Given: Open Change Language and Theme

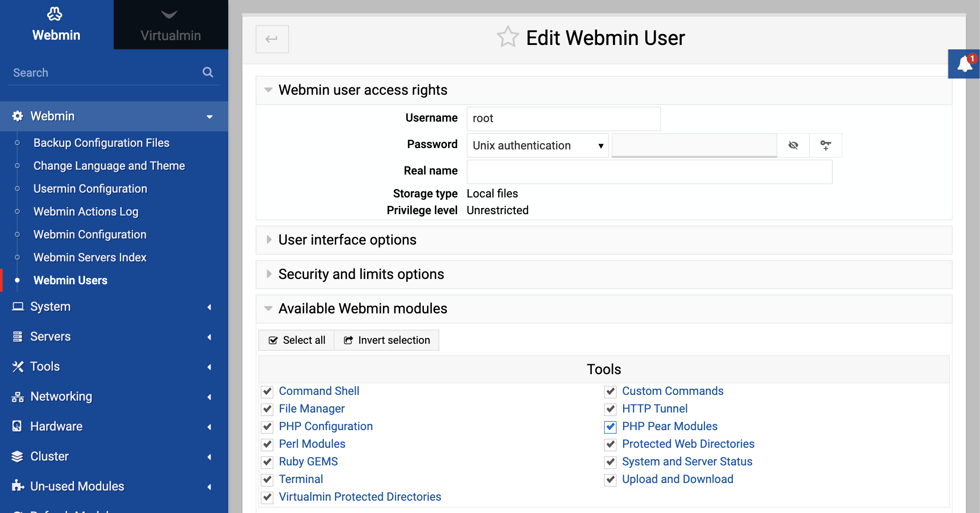Looking at the screenshot, I should coord(109,166).
